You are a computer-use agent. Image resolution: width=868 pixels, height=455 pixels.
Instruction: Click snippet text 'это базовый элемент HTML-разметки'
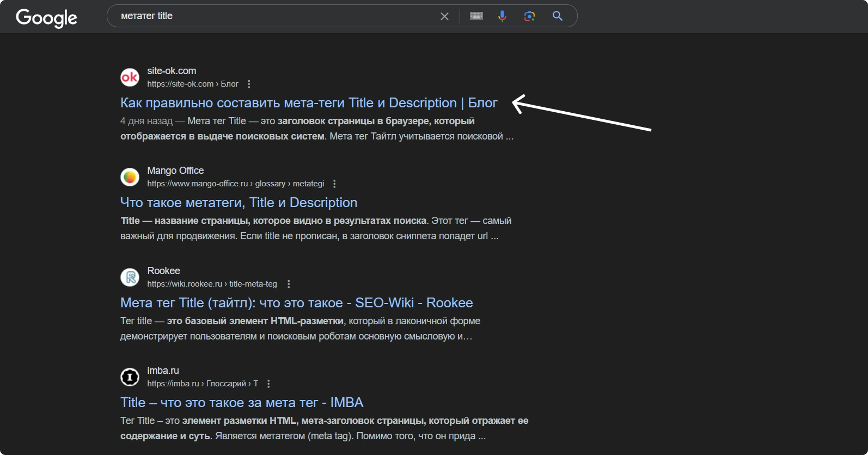click(255, 321)
